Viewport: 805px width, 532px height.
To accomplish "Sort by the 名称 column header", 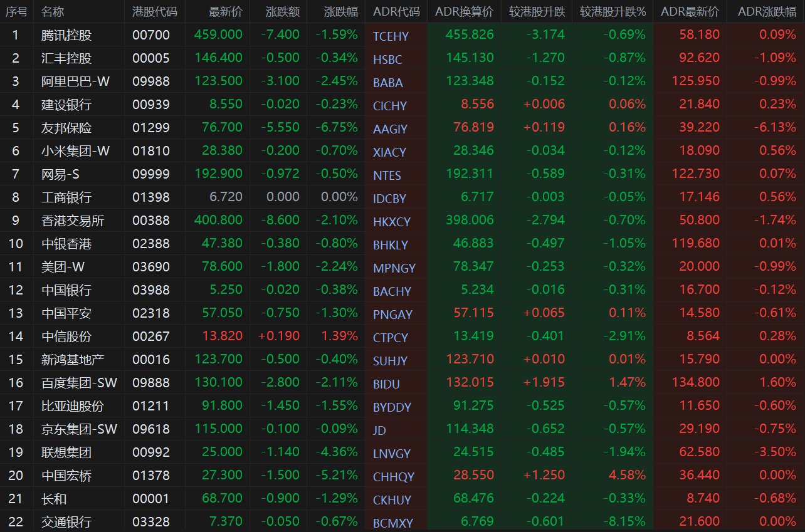I will pos(53,12).
